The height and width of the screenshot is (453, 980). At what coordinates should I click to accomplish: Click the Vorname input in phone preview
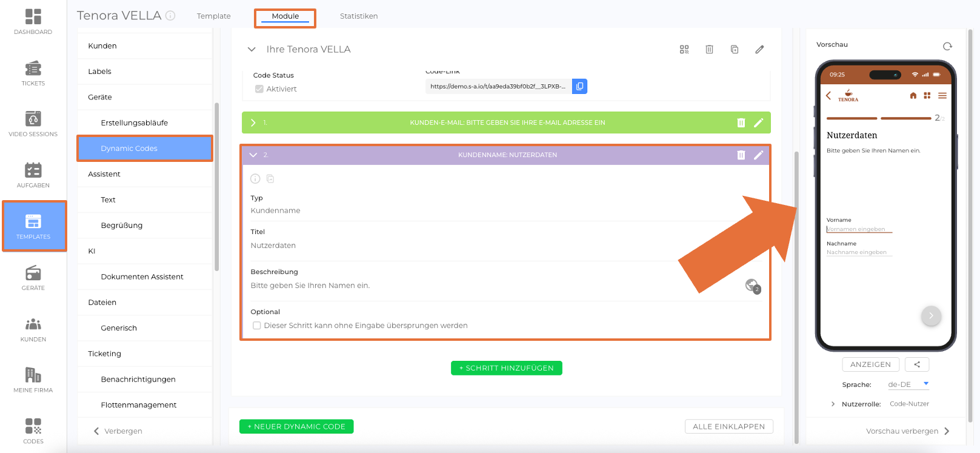click(x=859, y=229)
